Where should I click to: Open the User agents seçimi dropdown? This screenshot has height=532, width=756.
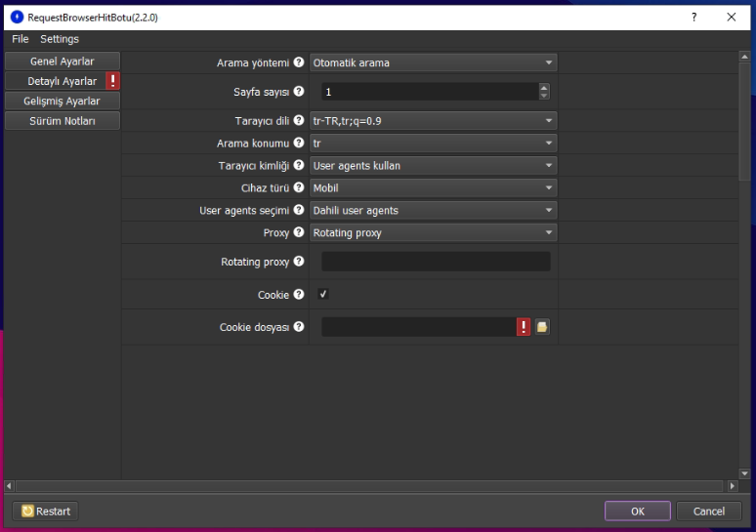coord(434,210)
